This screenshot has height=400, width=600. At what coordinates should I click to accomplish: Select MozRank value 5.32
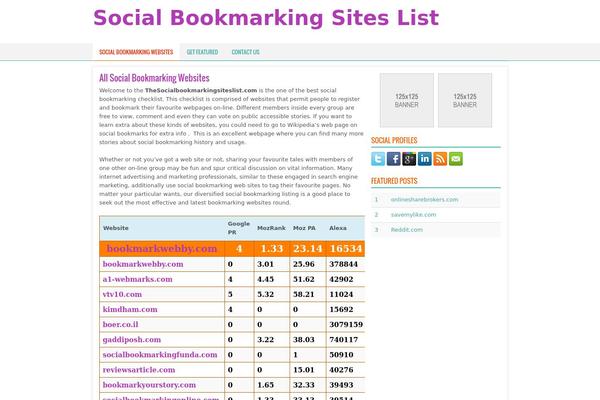(x=266, y=294)
